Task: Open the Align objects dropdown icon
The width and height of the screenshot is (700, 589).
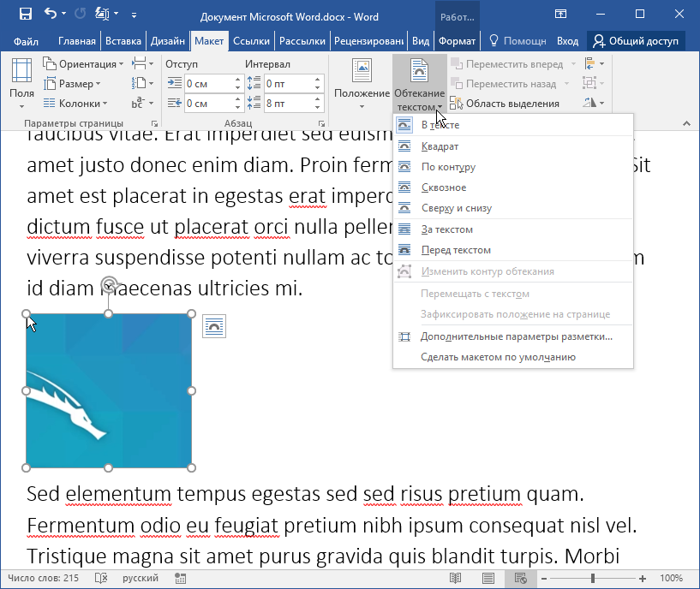Action: pyautogui.click(x=595, y=64)
